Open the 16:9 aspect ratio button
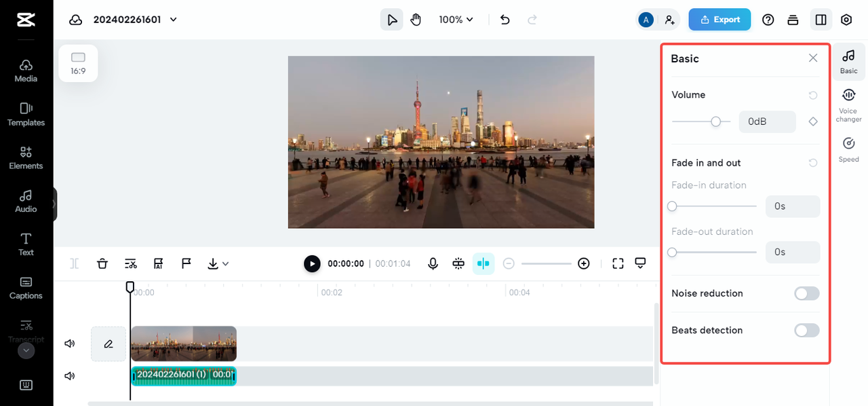 click(x=78, y=63)
